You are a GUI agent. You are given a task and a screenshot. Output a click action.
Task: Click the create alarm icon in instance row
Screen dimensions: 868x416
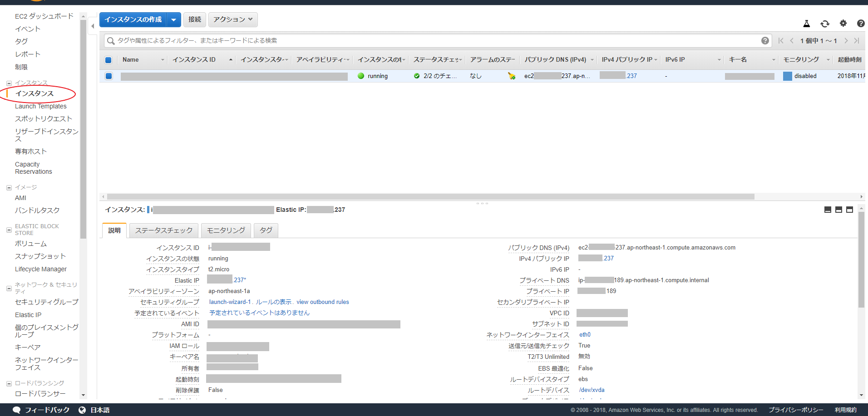tap(512, 76)
